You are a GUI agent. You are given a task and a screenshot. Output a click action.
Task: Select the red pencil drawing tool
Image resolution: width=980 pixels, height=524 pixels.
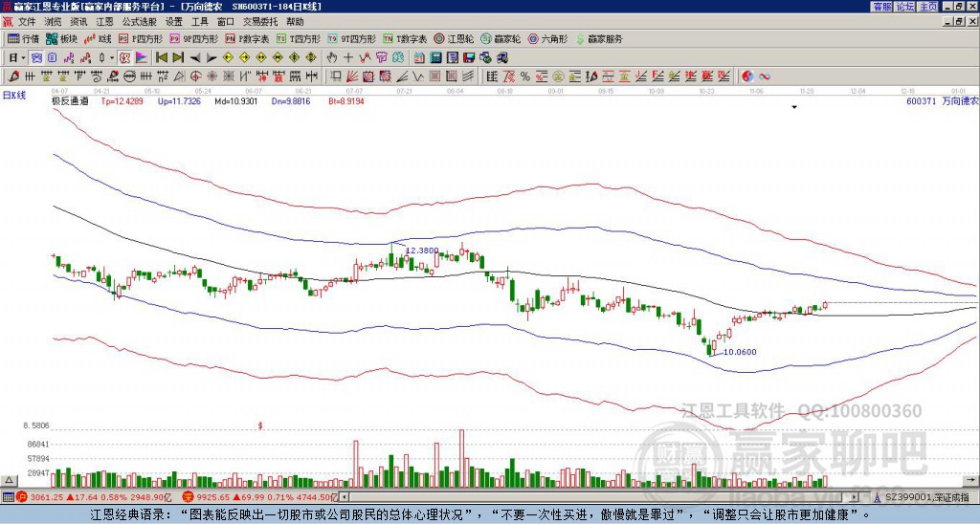(13, 76)
